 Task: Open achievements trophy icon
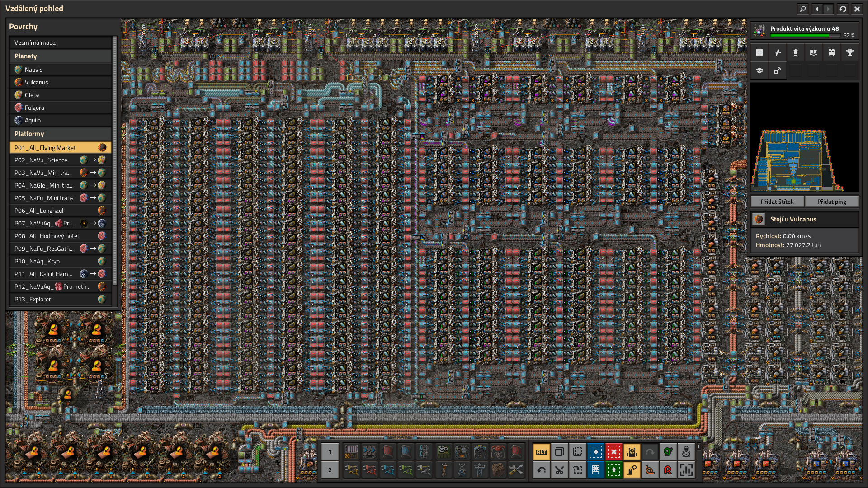click(x=849, y=52)
